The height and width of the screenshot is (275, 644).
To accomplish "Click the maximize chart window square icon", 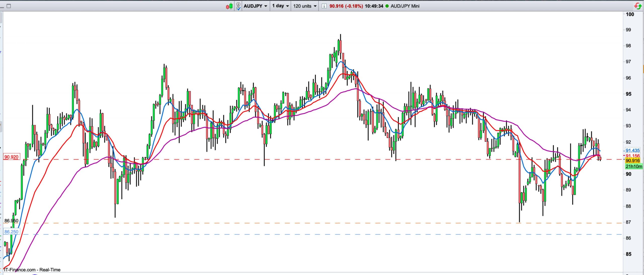I will click(x=9, y=6).
